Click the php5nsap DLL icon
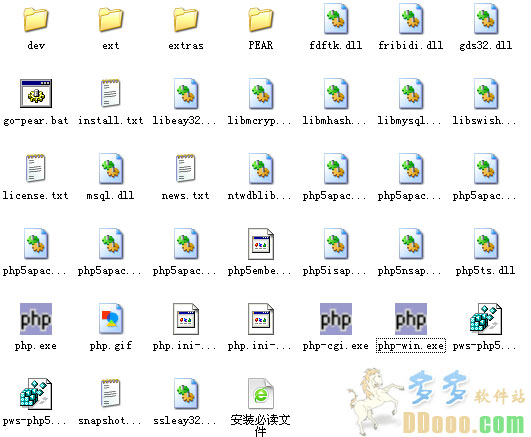531x437 pixels. pyautogui.click(x=411, y=244)
